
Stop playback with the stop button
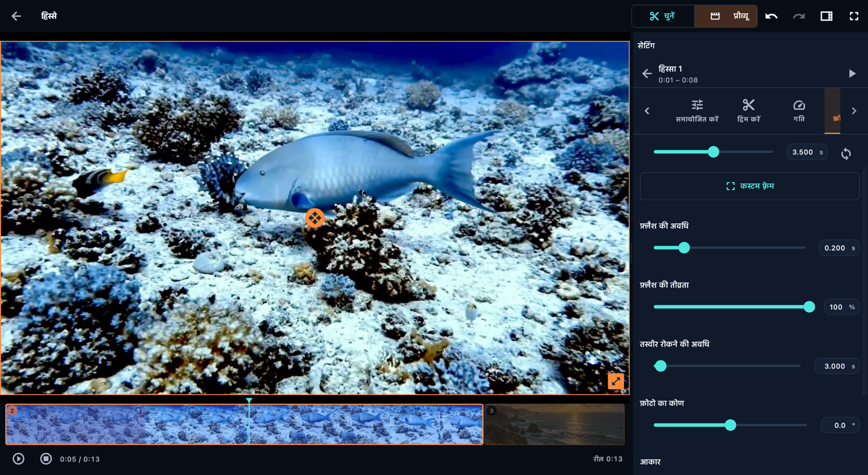[x=46, y=459]
